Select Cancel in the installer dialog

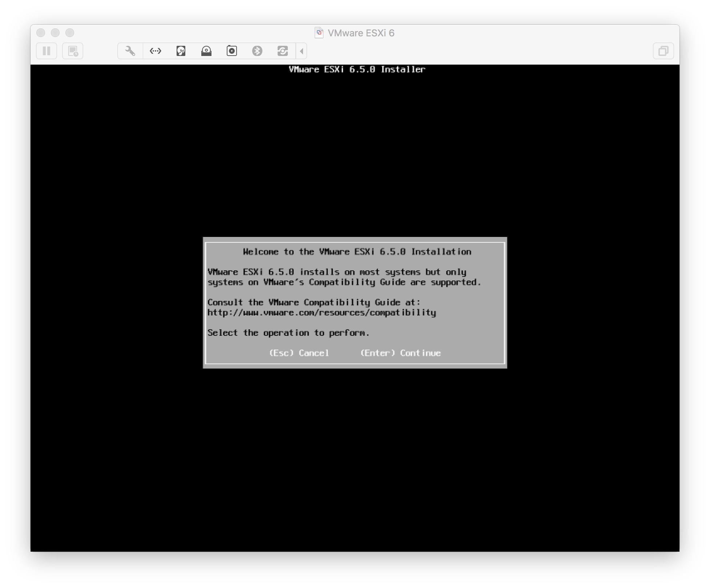[299, 353]
